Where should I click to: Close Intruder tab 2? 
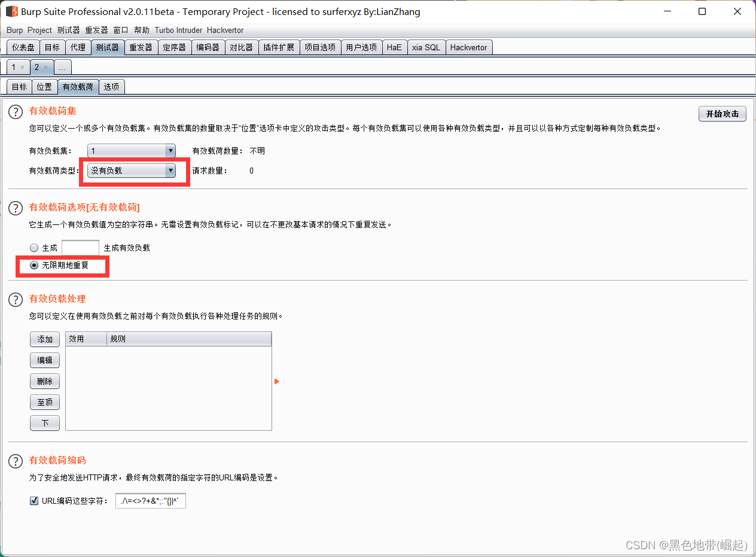coord(45,68)
